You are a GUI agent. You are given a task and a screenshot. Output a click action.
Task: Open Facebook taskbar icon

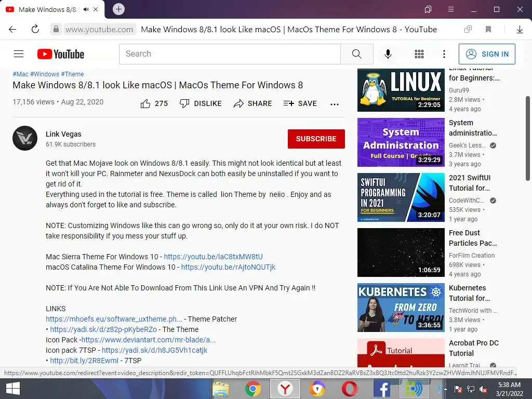click(x=382, y=389)
